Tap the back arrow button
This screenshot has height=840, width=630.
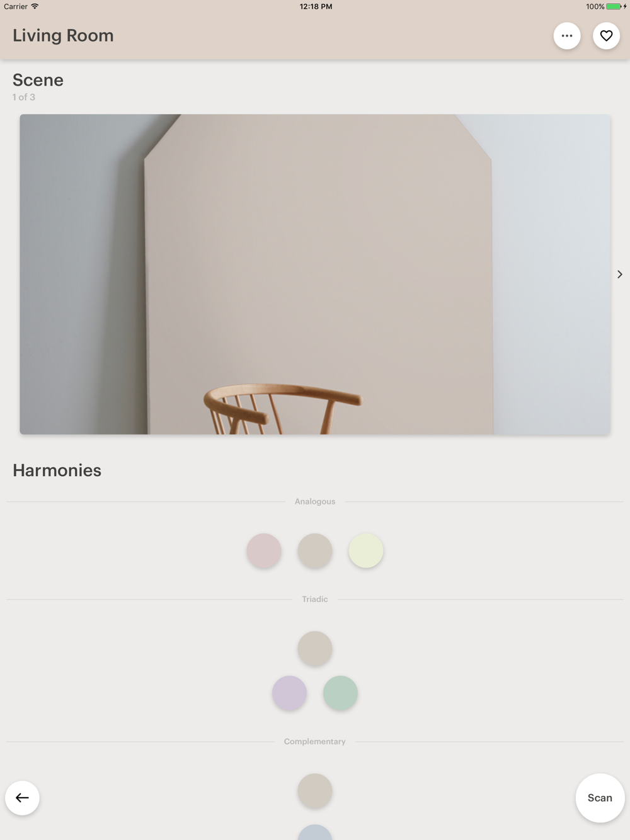coord(22,798)
